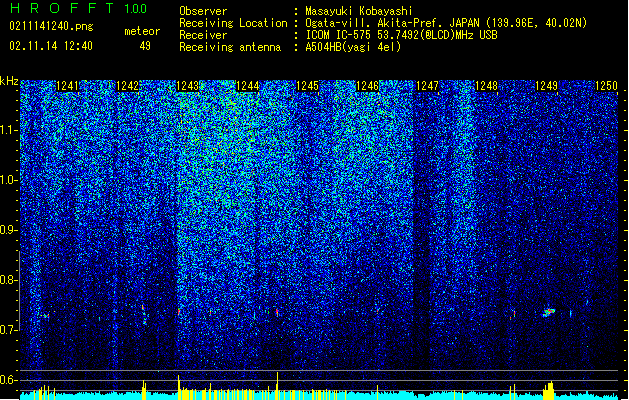
Task: Click the 1249 time marker
Action: click(547, 86)
